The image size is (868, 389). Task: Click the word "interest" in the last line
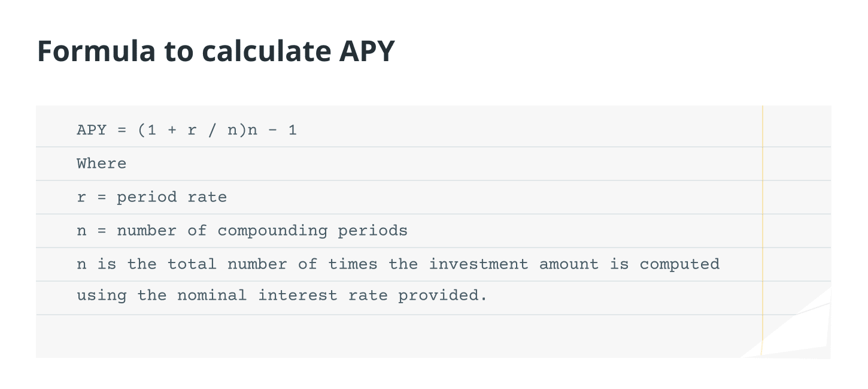pyautogui.click(x=298, y=295)
